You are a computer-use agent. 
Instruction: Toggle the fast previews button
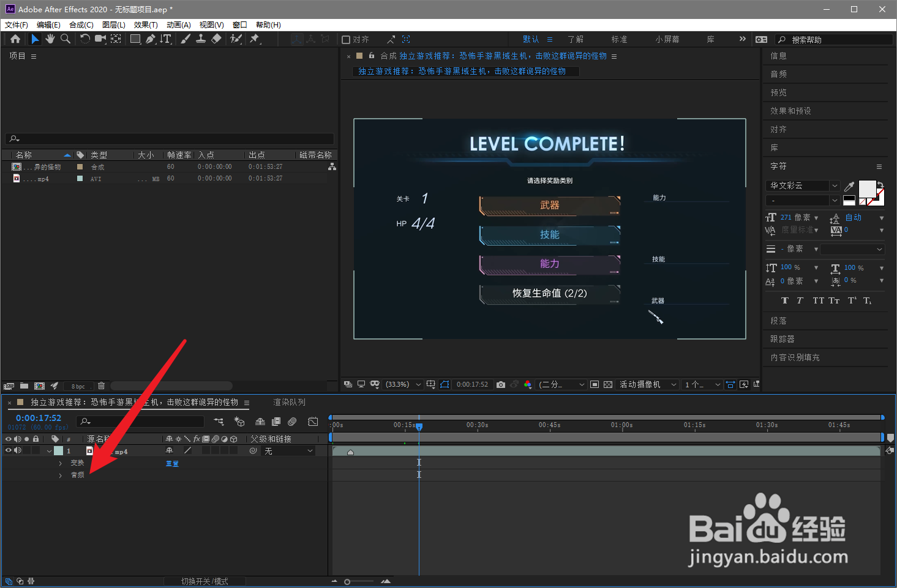(x=744, y=384)
